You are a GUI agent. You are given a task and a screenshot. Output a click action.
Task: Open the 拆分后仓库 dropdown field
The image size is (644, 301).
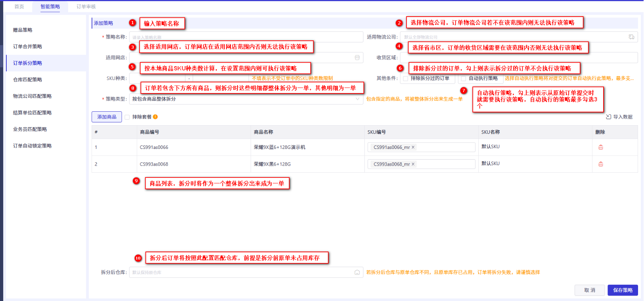(246, 272)
